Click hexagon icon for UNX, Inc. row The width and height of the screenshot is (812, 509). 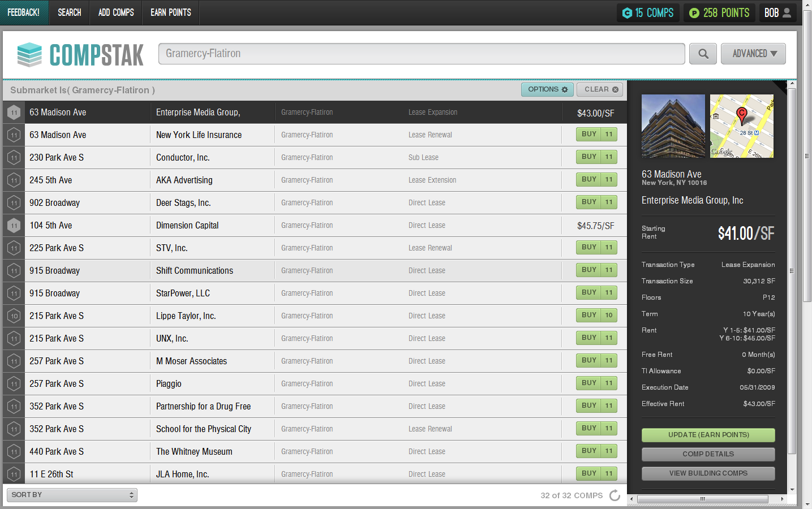click(14, 339)
